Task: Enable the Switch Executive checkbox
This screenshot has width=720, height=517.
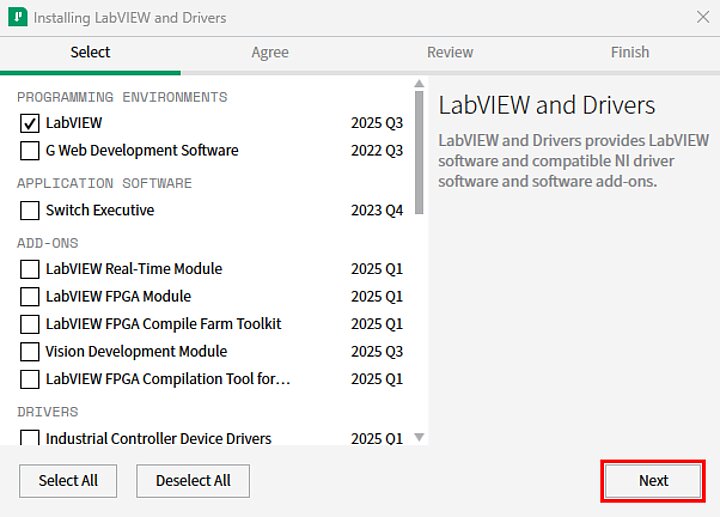Action: 30,210
